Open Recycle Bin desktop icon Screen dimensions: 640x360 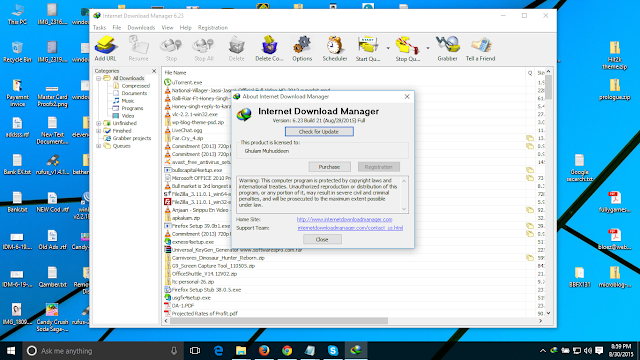point(17,52)
